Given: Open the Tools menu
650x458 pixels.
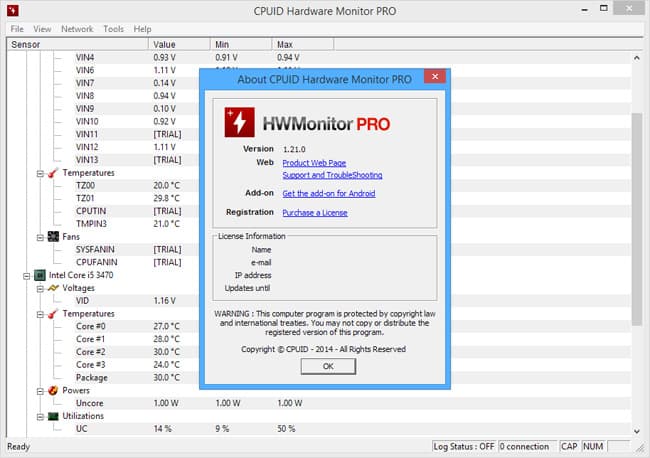Looking at the screenshot, I should 113,29.
